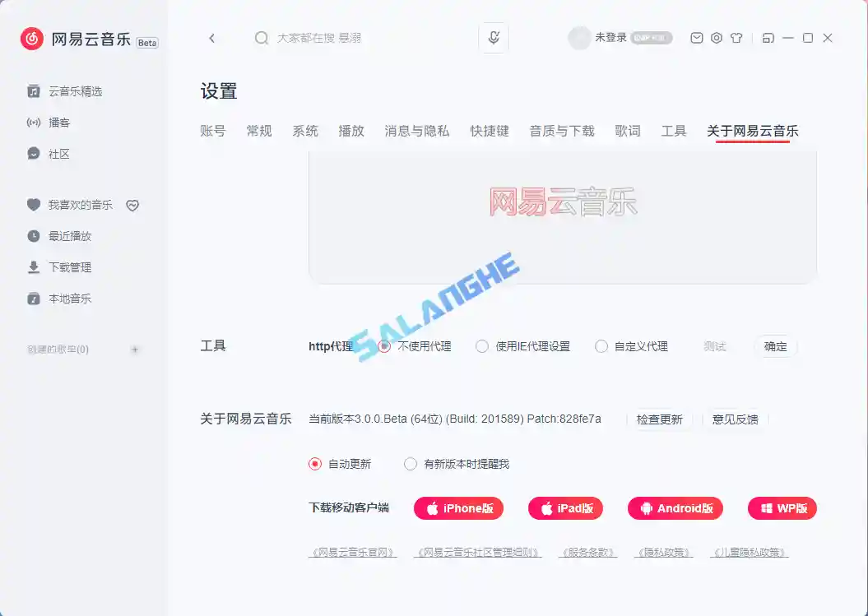Screen dimensions: 868x616
Task: Click the 检查更新 button
Action: 661,419
